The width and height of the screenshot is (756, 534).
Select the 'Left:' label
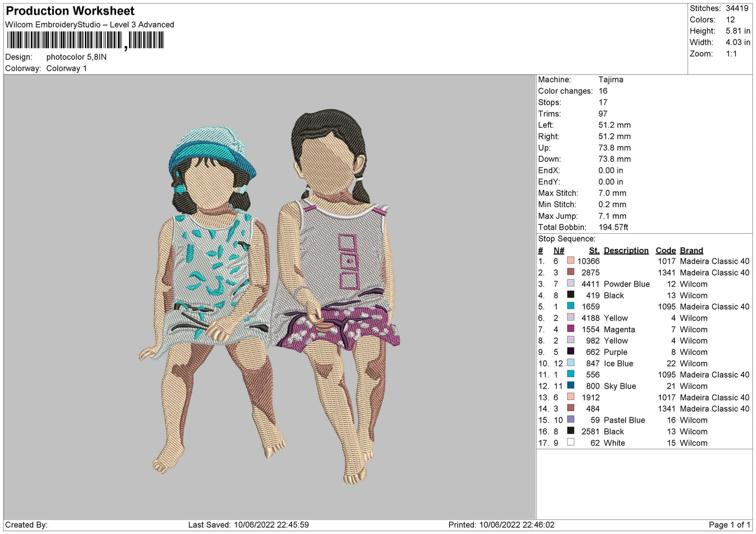(546, 125)
